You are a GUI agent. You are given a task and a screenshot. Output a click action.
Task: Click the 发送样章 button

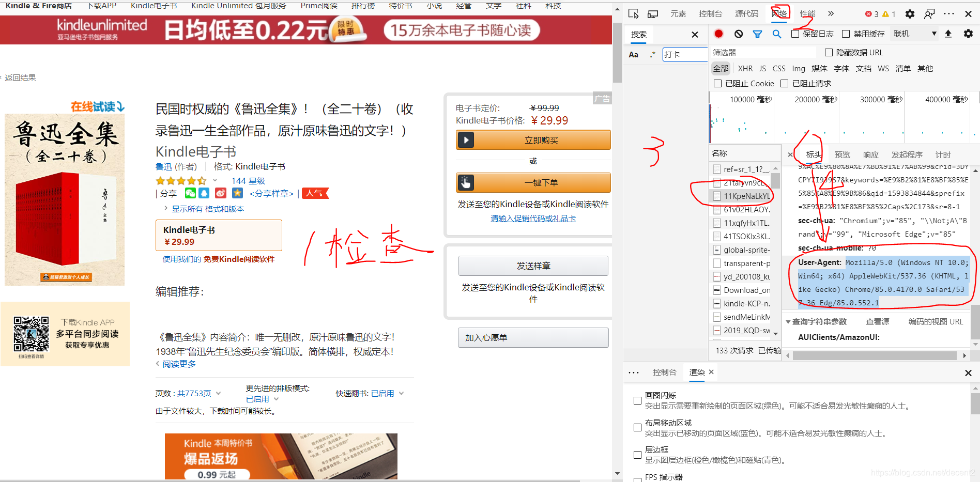pos(533,266)
